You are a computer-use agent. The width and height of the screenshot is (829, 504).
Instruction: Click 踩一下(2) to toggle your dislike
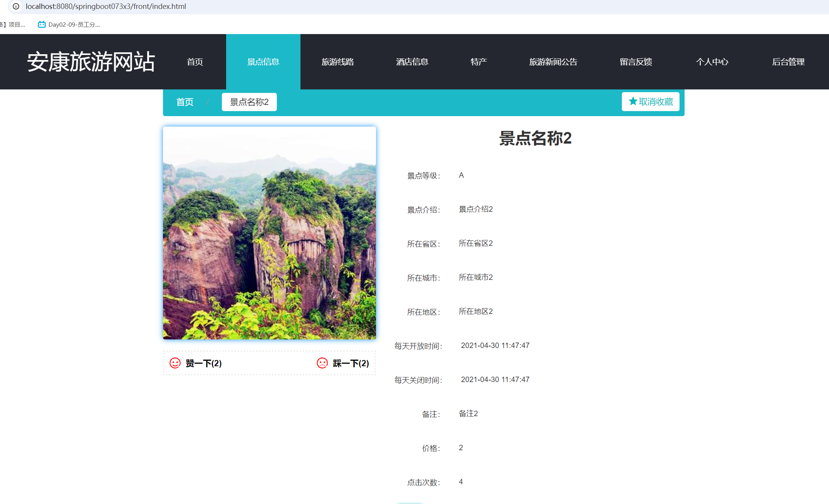pyautogui.click(x=350, y=363)
